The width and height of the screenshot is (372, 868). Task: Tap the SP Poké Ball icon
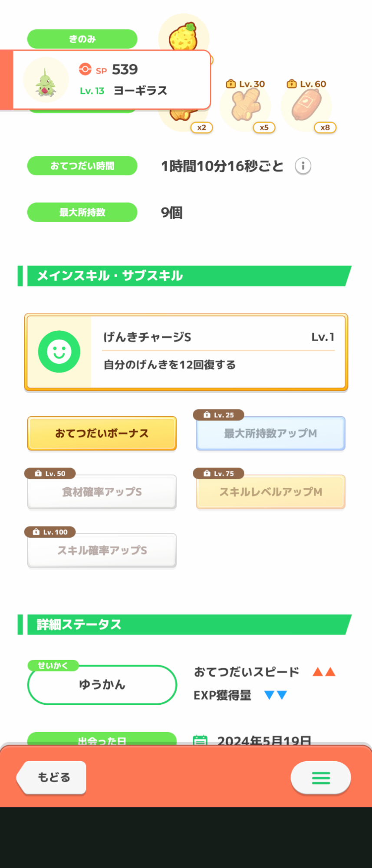click(85, 69)
